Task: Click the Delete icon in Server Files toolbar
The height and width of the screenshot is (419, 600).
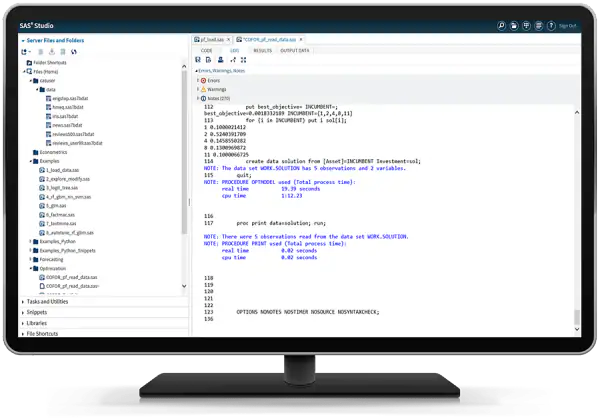Action: click(41, 52)
